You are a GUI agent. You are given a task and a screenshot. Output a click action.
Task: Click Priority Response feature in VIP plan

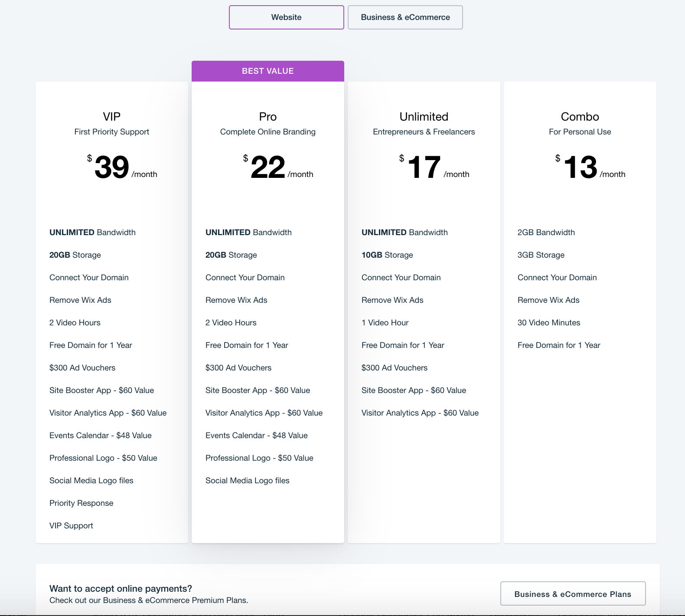(x=82, y=503)
